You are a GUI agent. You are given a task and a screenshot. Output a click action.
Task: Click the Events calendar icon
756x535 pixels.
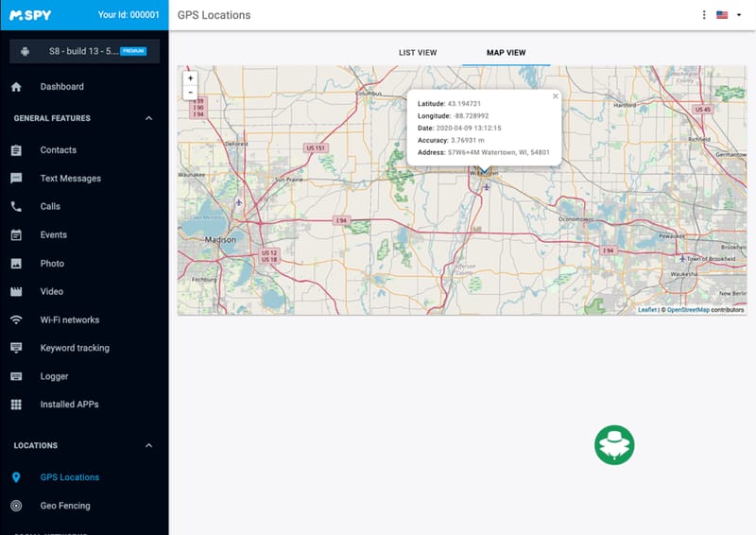pyautogui.click(x=16, y=235)
